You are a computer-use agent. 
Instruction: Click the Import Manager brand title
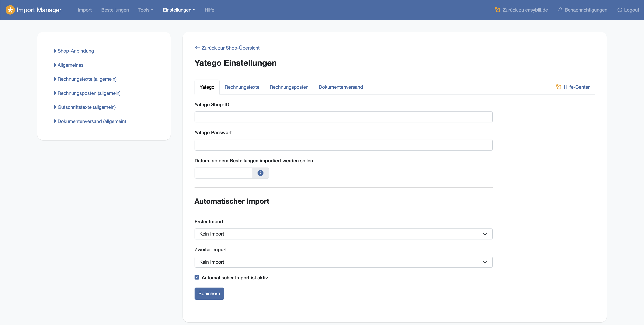click(39, 10)
